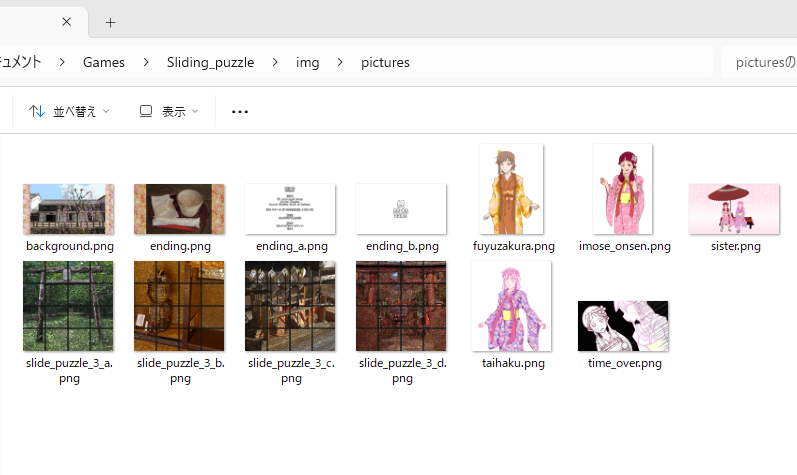Open the background.png thumbnail
Viewport: 797px width, 475px height.
[68, 209]
